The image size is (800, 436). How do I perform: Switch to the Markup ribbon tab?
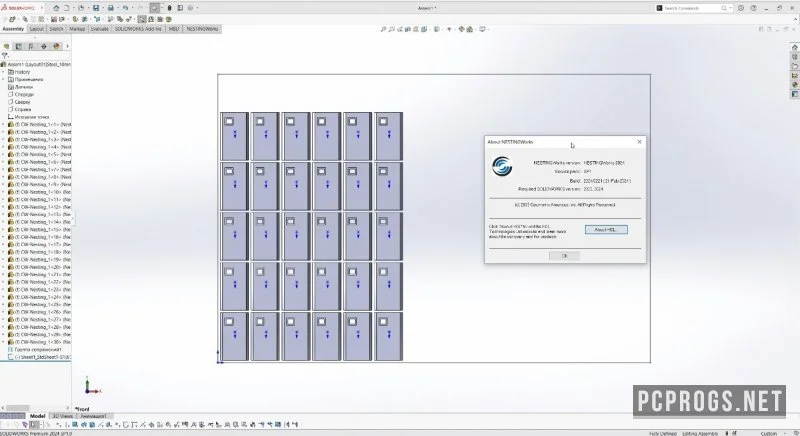coord(77,29)
